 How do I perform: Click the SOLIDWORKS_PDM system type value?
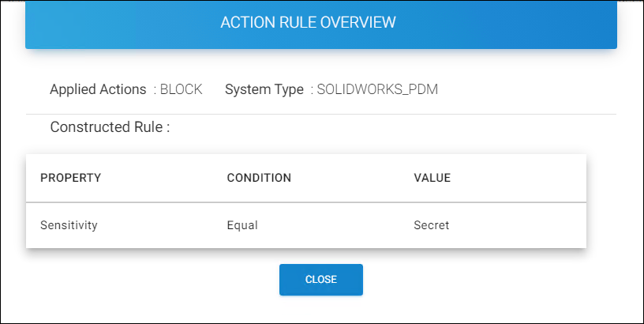[377, 89]
